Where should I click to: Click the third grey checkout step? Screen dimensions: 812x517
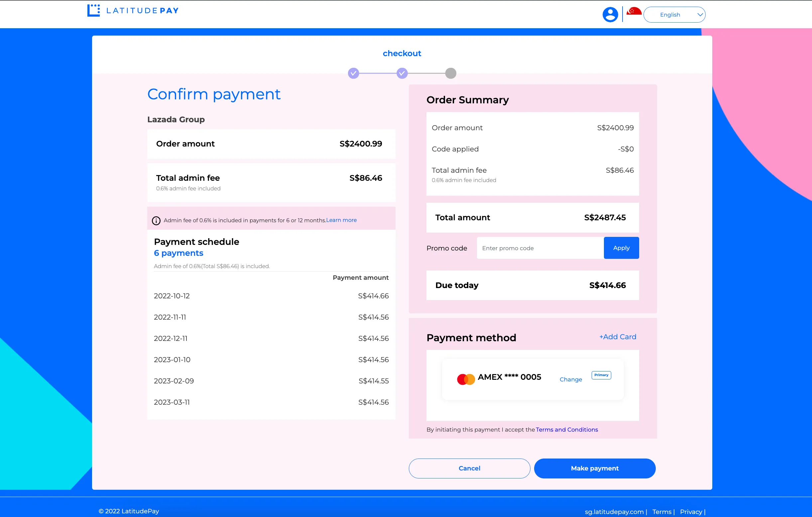(x=450, y=73)
